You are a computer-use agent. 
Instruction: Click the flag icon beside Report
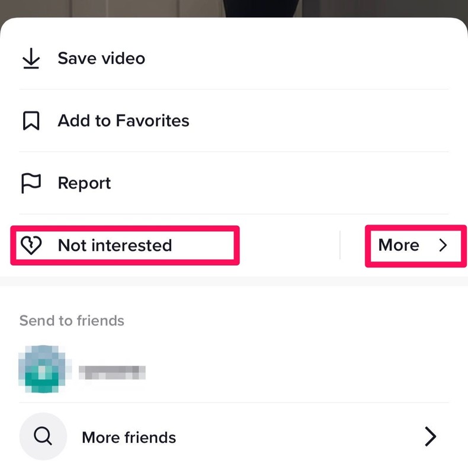coord(30,183)
